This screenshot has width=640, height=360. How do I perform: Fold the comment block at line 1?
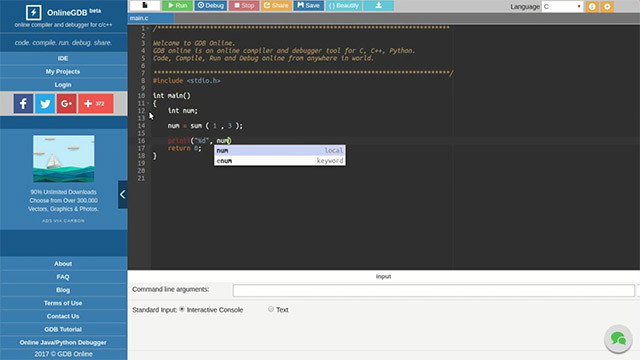tap(148, 28)
